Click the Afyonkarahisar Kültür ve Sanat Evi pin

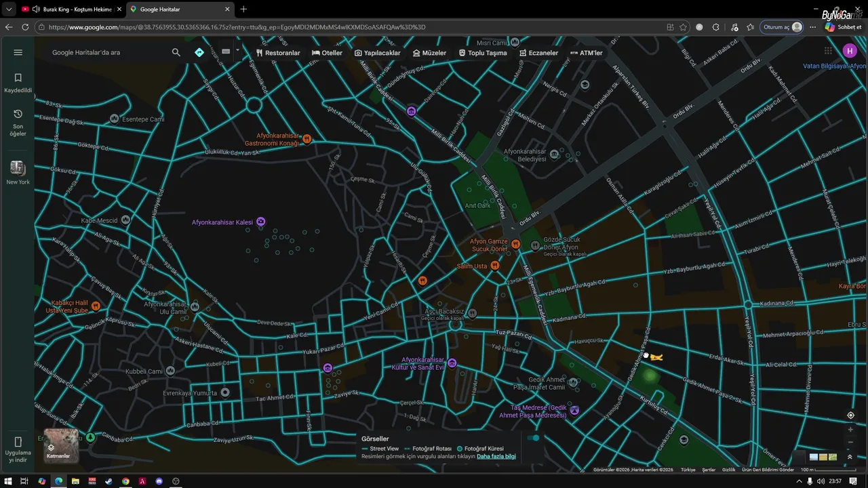pyautogui.click(x=452, y=363)
